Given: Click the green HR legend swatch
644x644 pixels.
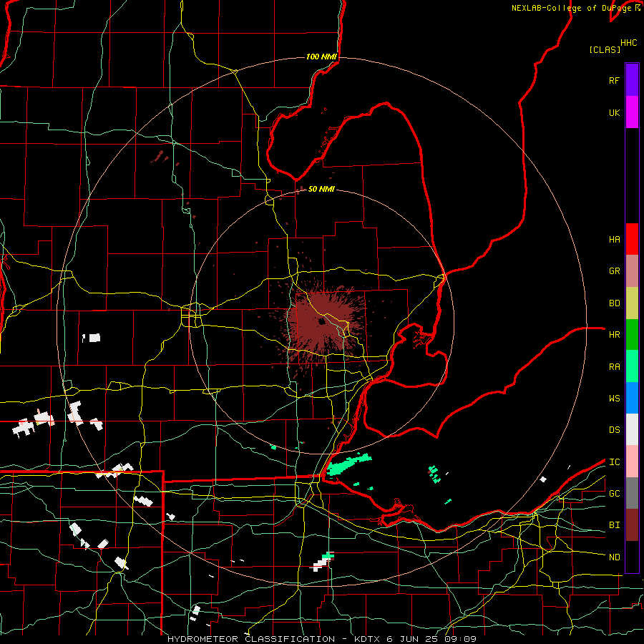Looking at the screenshot, I should pos(632,334).
